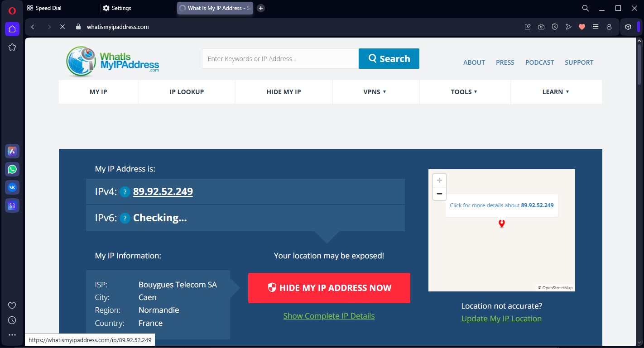Open the Show Complete IP Details link
Viewport: 644px width, 348px height.
pos(329,316)
